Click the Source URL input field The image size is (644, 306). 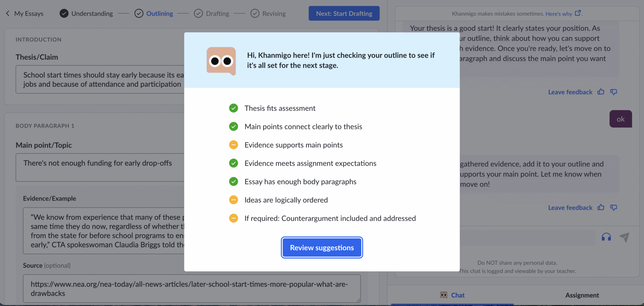coord(192,288)
